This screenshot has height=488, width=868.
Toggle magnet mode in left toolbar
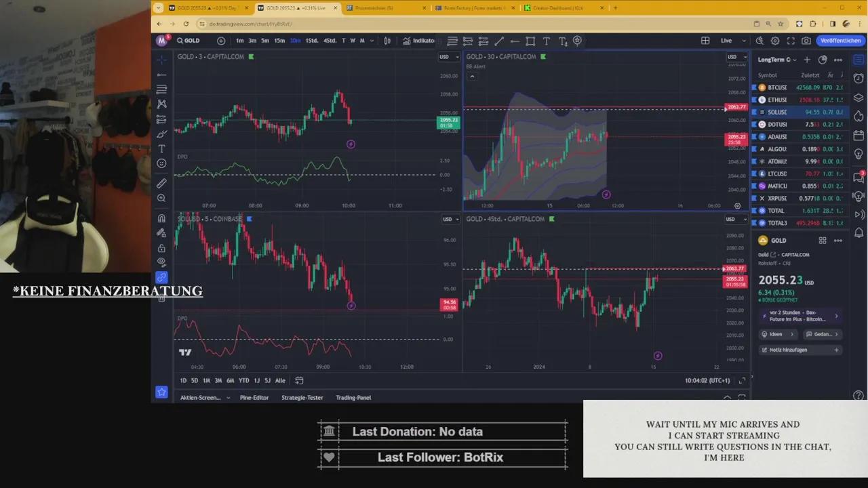point(161,218)
